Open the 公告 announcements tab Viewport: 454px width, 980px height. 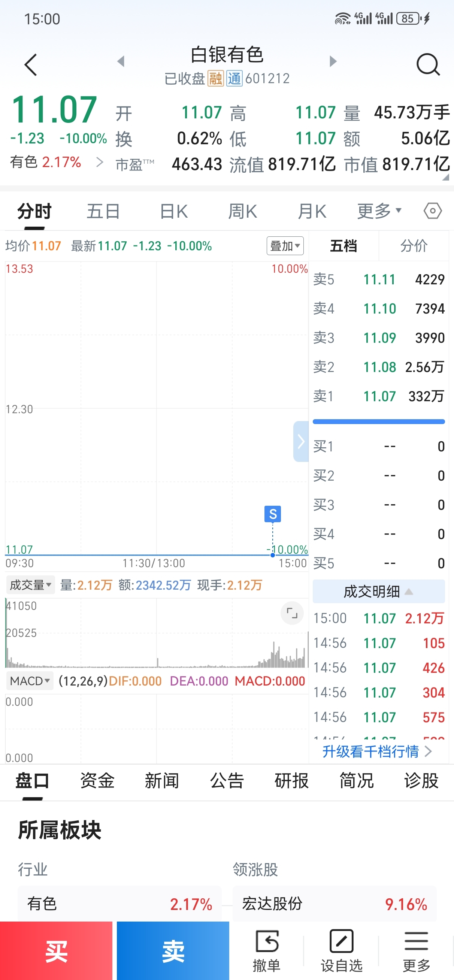[227, 781]
